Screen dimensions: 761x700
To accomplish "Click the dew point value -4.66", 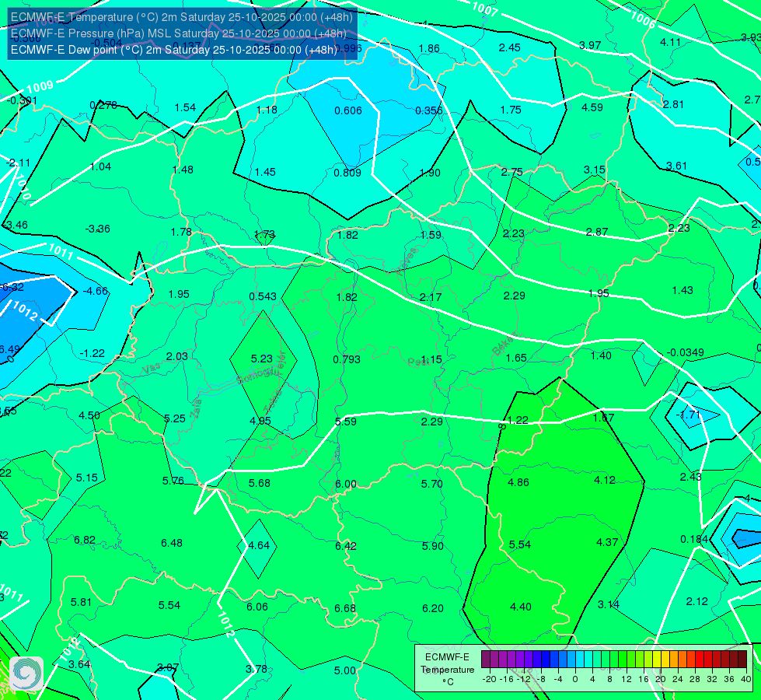I will pos(95,291).
